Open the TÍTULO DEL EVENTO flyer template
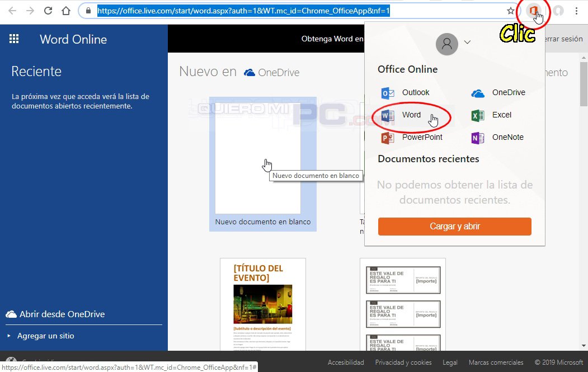The width and height of the screenshot is (588, 372). pos(262,304)
